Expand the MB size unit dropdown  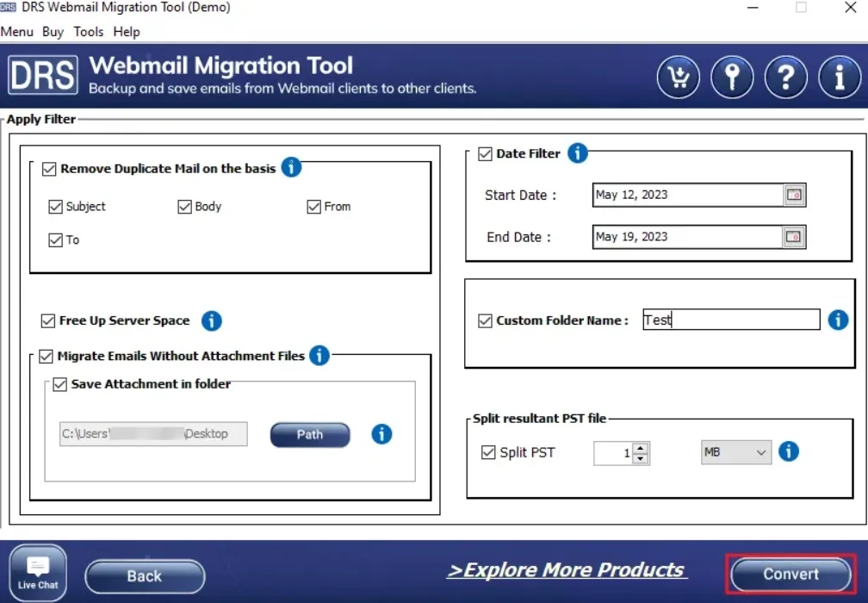coord(736,452)
